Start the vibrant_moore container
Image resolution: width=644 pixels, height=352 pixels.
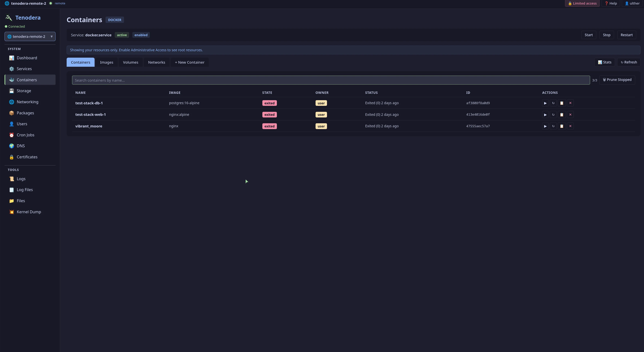[545, 126]
